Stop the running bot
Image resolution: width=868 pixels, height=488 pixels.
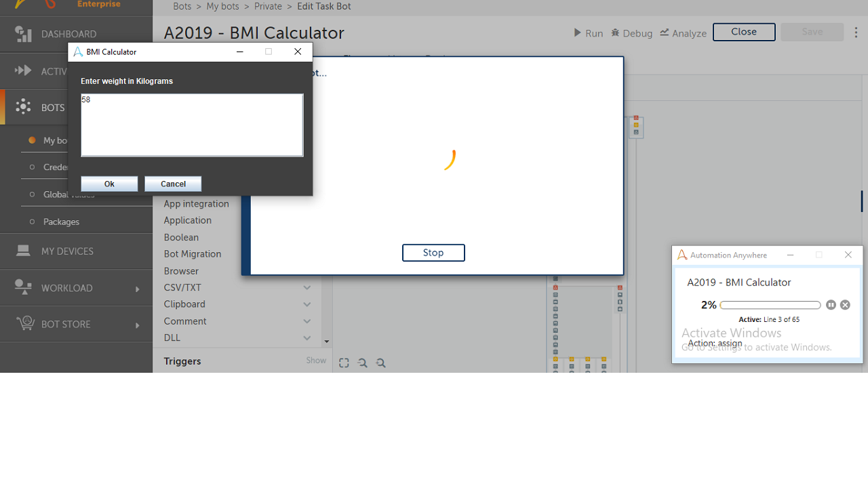pos(433,253)
